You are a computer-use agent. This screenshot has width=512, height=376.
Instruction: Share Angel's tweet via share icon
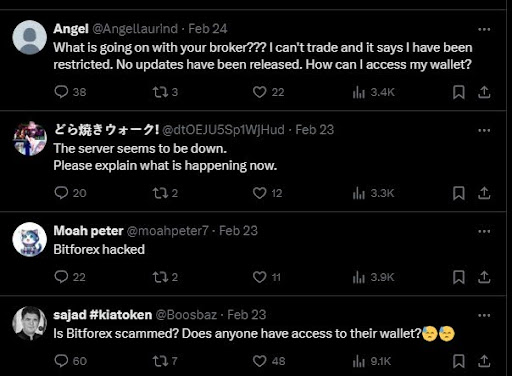[484, 92]
